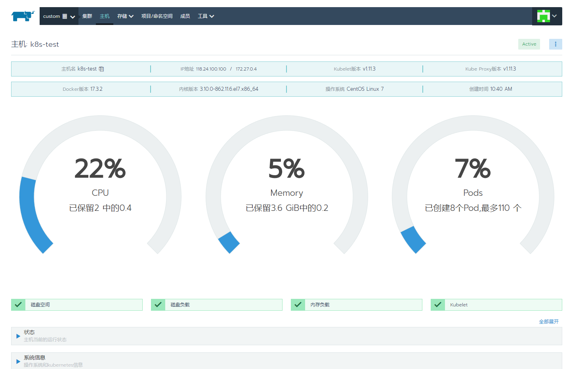Open the custom cluster selector dropdown
This screenshot has width=588, height=369.
pyautogui.click(x=59, y=16)
